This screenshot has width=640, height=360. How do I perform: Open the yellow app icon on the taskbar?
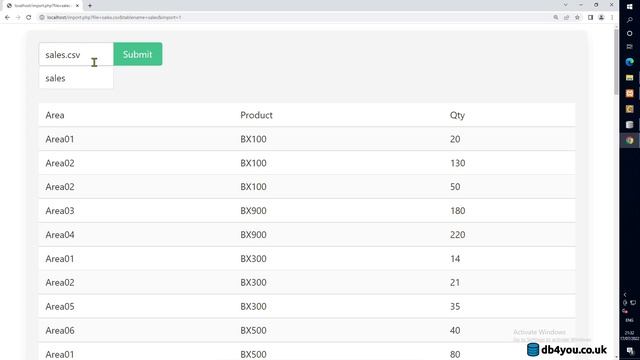click(629, 109)
